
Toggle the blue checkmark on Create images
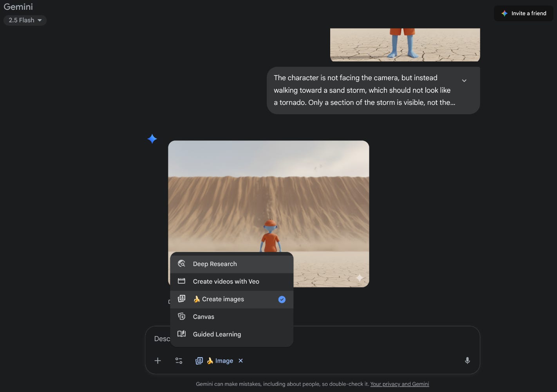coord(282,299)
